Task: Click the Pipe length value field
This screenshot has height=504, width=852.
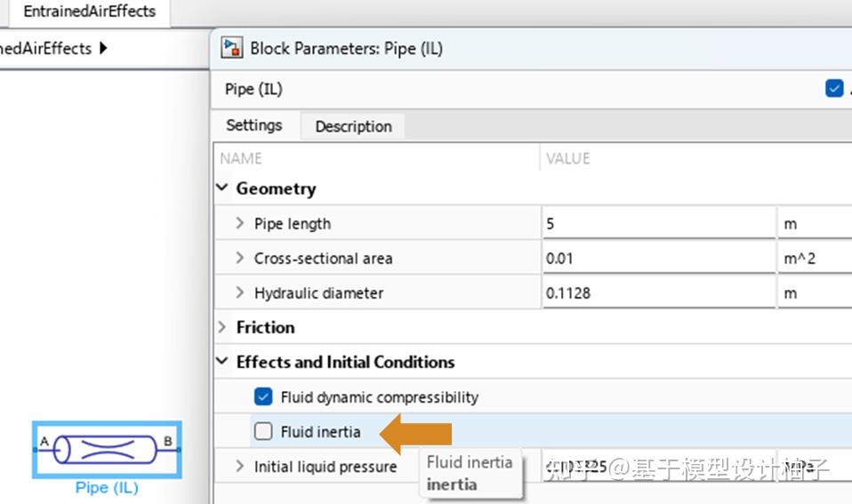Action: pyautogui.click(x=658, y=224)
